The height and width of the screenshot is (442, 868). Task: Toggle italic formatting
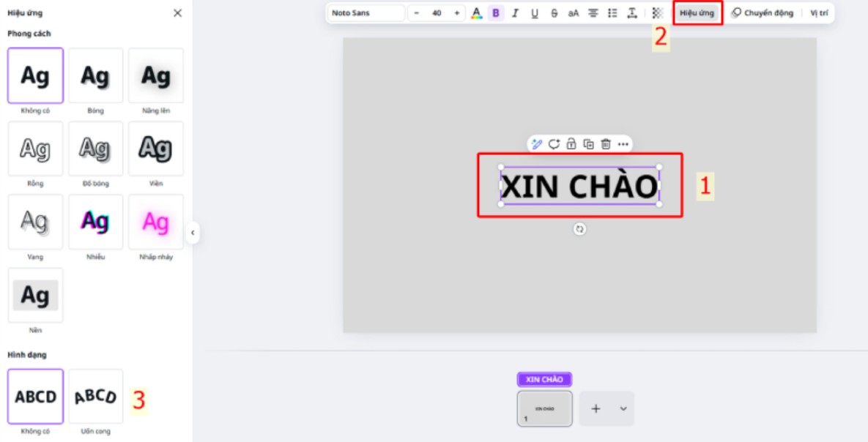pos(515,13)
